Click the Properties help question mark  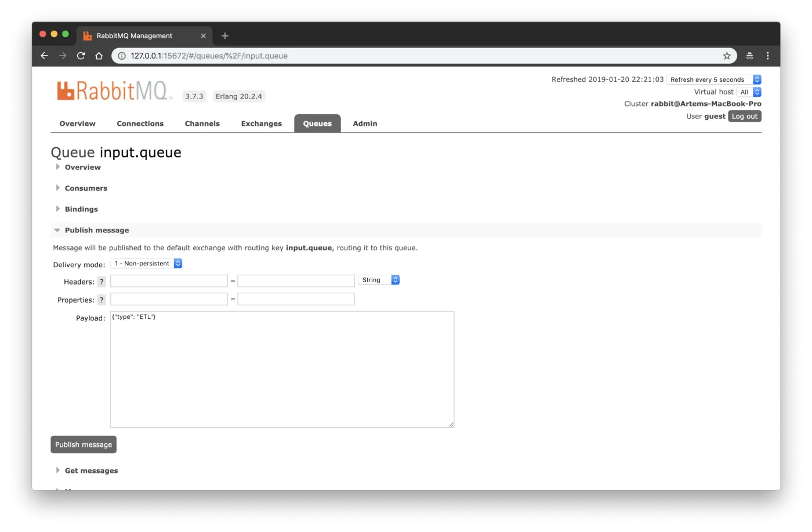(101, 300)
